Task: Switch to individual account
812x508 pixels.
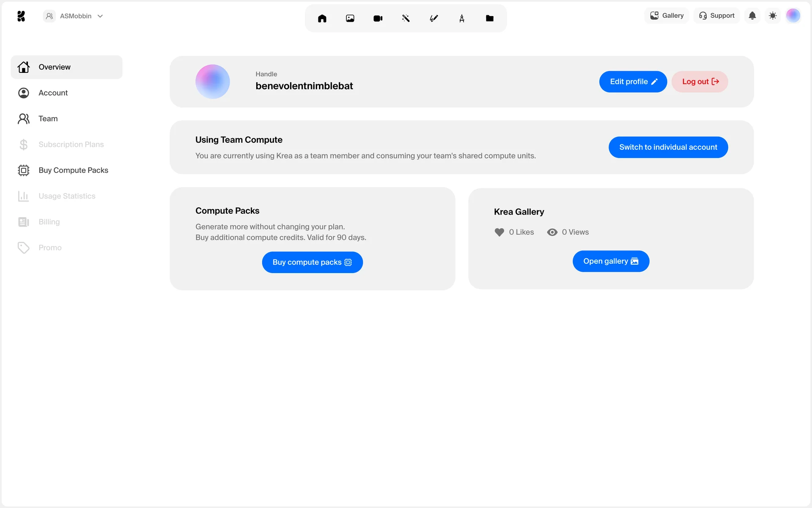Action: 668,147
